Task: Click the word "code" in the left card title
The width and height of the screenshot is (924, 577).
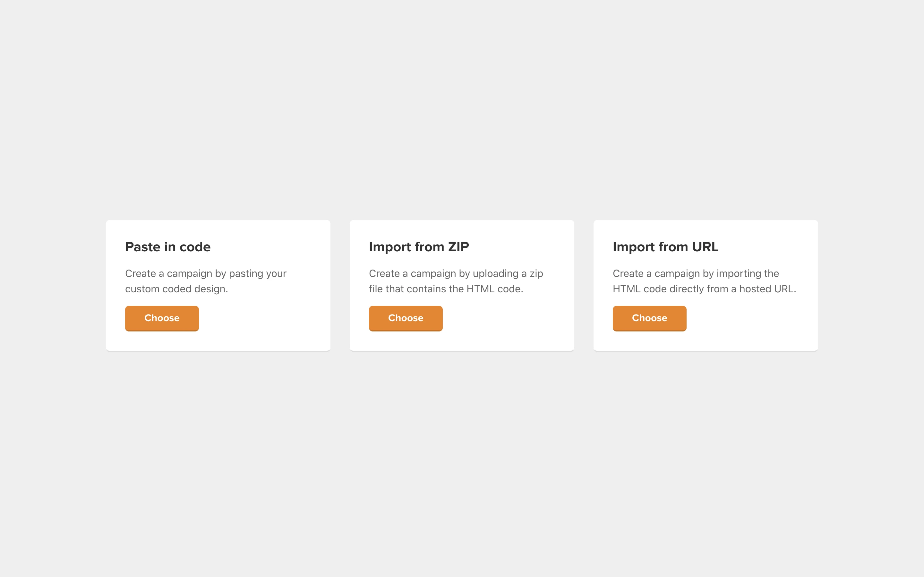Action: 195,247
